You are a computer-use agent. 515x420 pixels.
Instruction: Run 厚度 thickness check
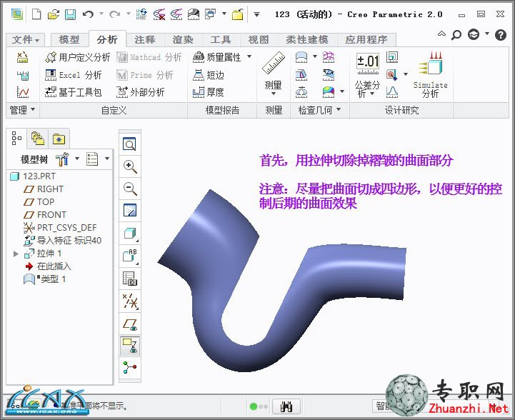pos(209,92)
